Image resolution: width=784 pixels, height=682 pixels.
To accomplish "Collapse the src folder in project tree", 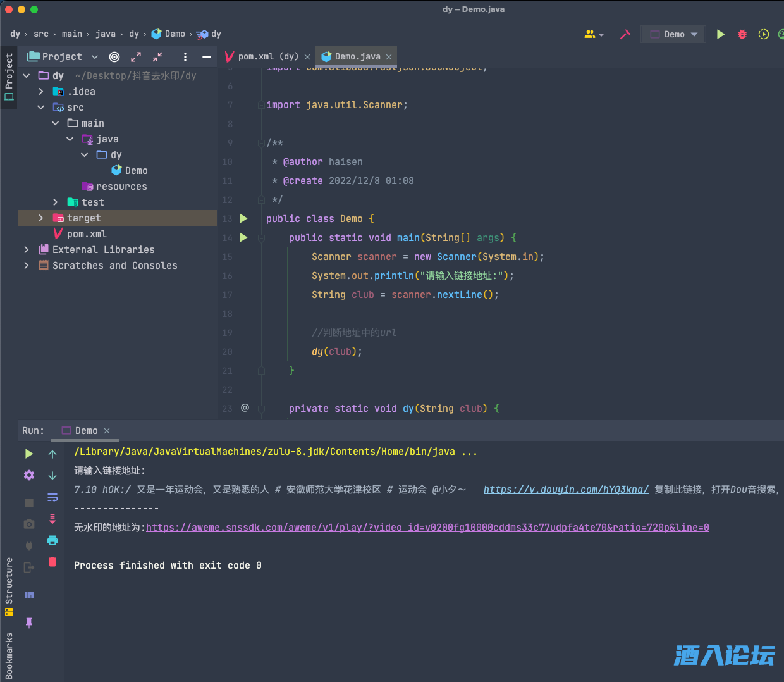I will click(41, 108).
